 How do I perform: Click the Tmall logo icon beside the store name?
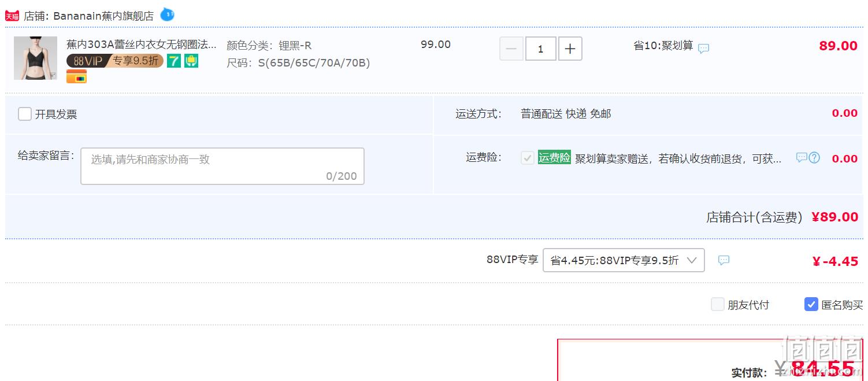coord(12,16)
